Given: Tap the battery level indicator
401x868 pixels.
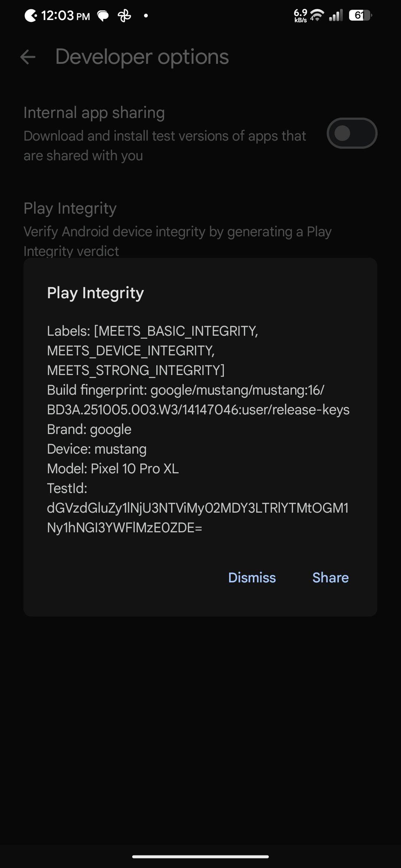Looking at the screenshot, I should [x=360, y=16].
